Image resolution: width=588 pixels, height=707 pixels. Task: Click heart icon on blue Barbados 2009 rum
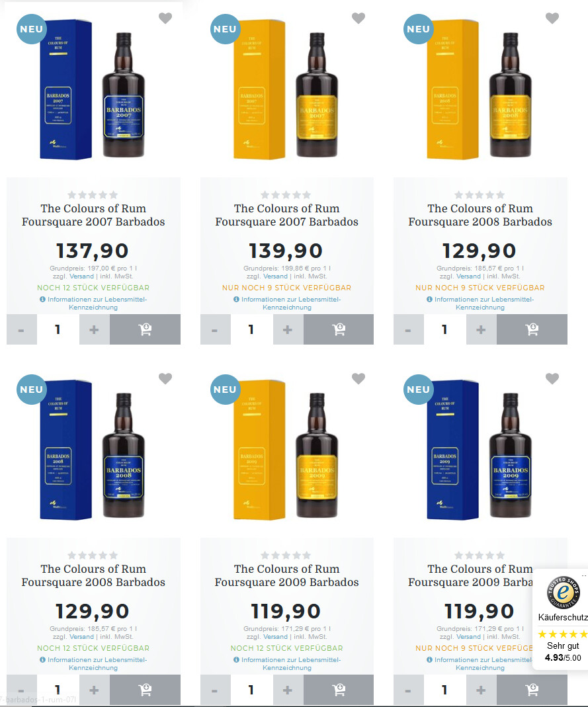pos(552,378)
